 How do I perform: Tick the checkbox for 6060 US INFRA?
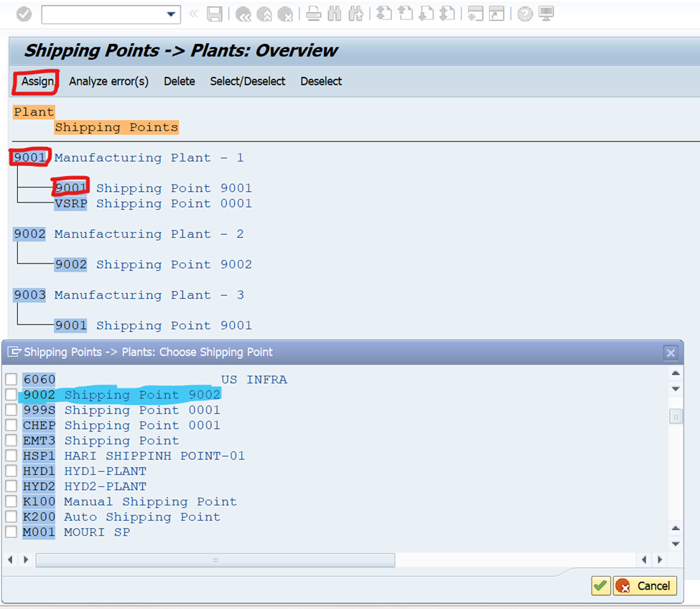(11, 379)
